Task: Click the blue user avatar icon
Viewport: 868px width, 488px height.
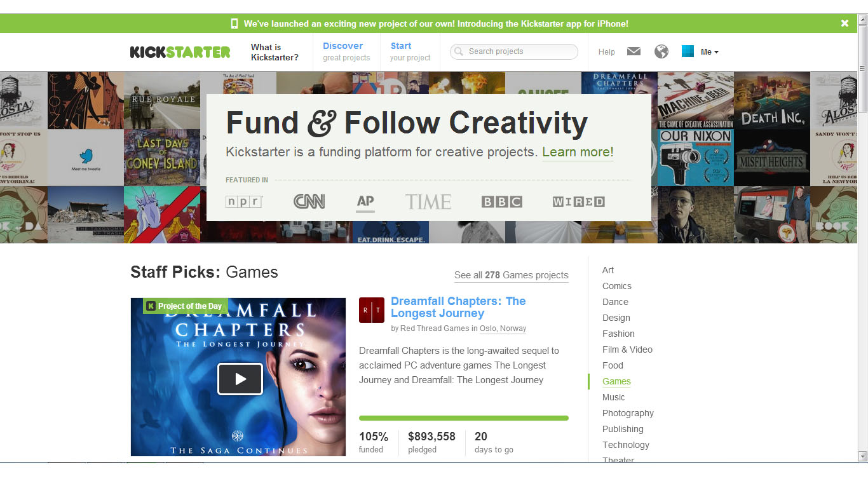Action: [688, 51]
